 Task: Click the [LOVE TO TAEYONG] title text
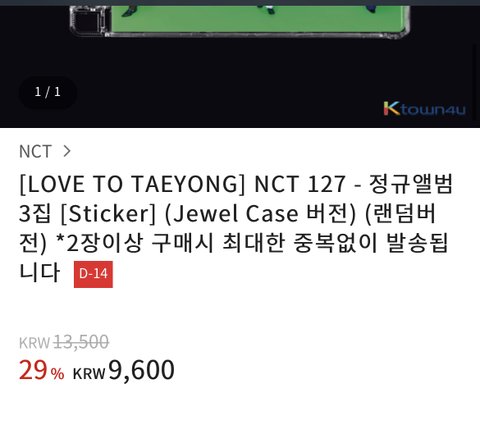pos(132,184)
